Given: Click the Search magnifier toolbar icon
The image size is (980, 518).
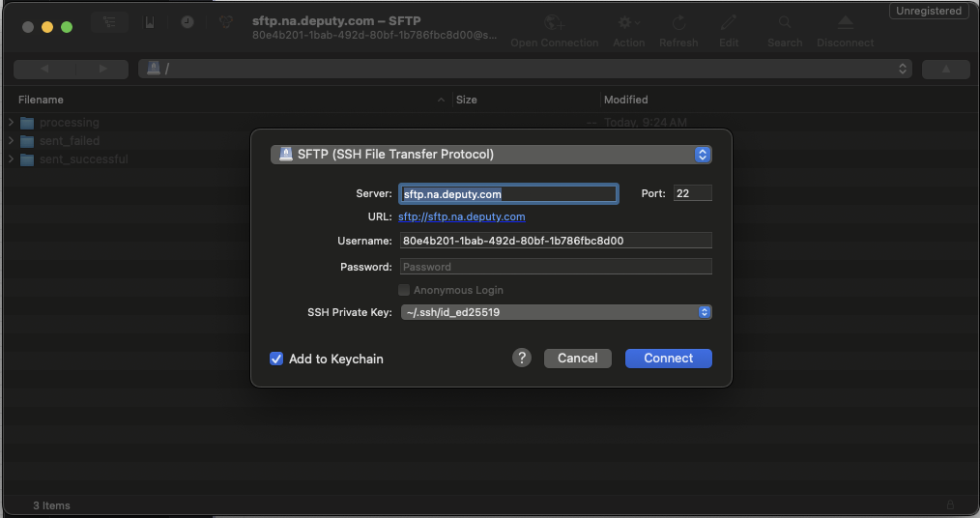Looking at the screenshot, I should click(x=785, y=23).
